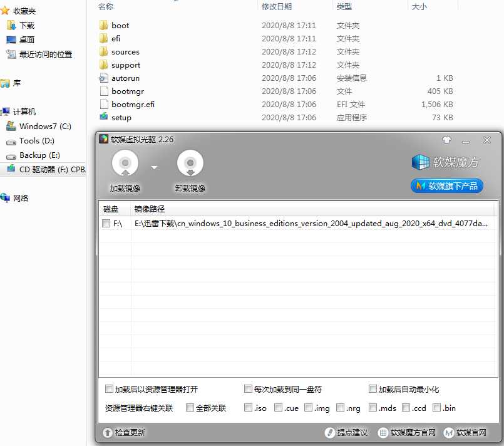Click the 应用程序 type of setup
Image resolution: width=504 pixels, height=446 pixels.
pos(352,118)
